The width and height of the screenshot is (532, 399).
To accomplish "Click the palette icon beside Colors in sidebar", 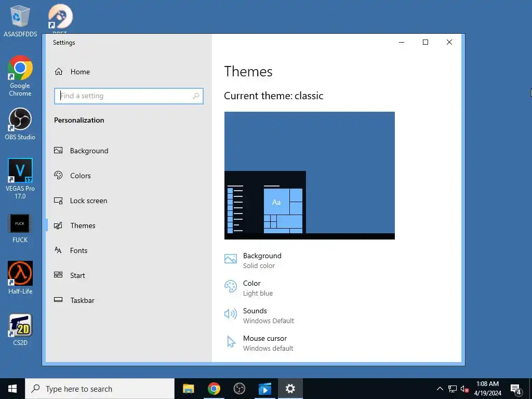I will point(58,175).
